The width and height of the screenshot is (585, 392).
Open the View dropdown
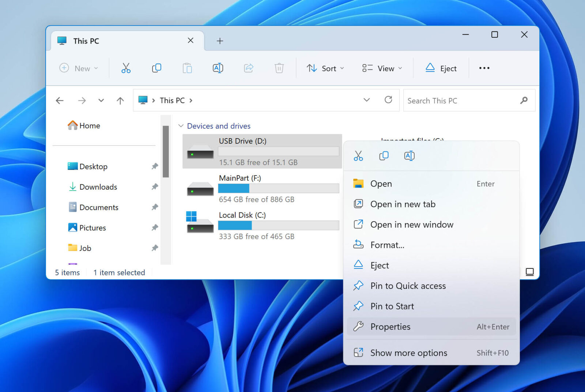point(381,68)
